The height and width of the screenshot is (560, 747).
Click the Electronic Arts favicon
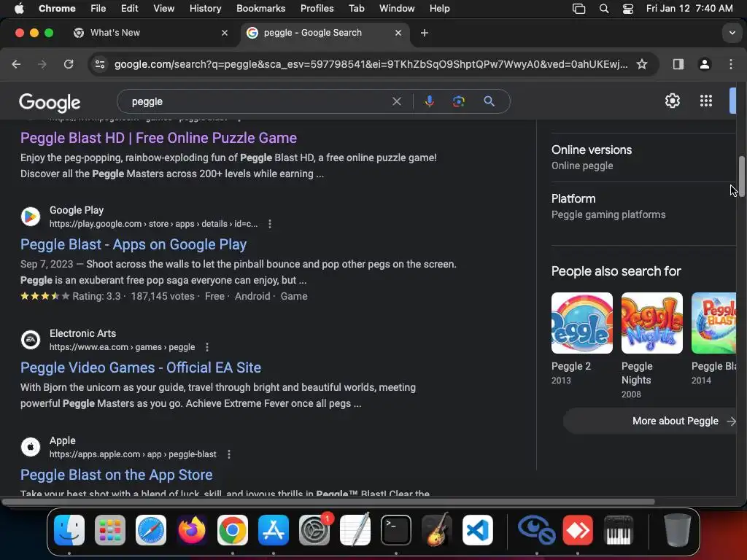(31, 340)
